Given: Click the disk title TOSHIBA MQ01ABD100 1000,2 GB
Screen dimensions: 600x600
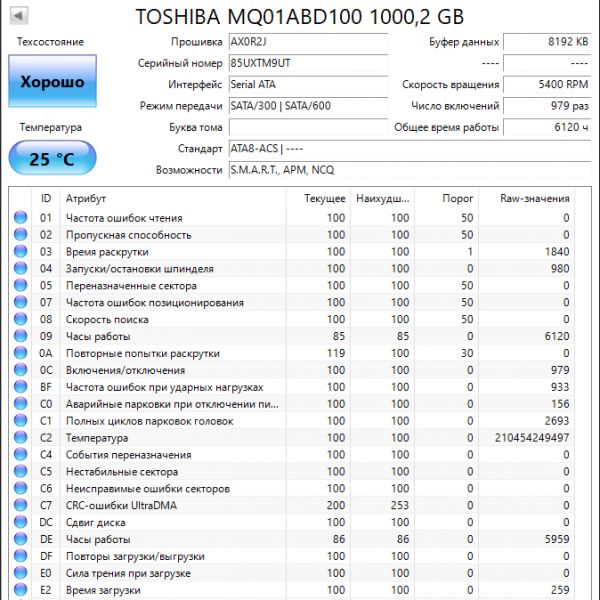Looking at the screenshot, I should point(300,16).
